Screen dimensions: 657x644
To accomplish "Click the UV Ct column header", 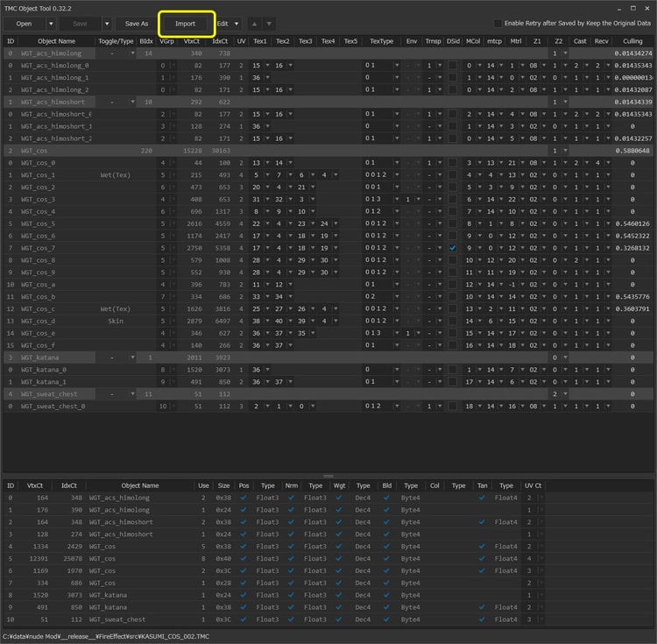I will [533, 485].
